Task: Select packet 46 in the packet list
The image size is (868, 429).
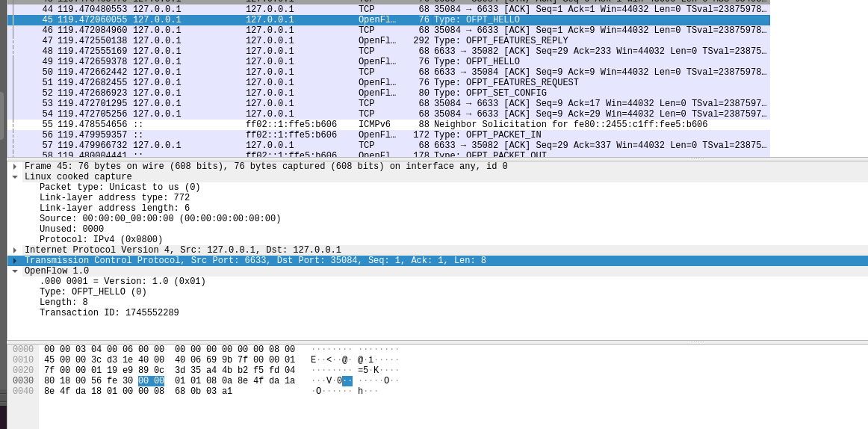Action: pos(388,31)
